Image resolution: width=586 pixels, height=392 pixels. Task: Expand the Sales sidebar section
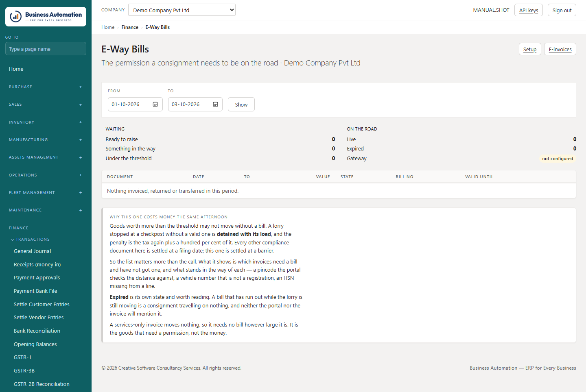(46, 105)
